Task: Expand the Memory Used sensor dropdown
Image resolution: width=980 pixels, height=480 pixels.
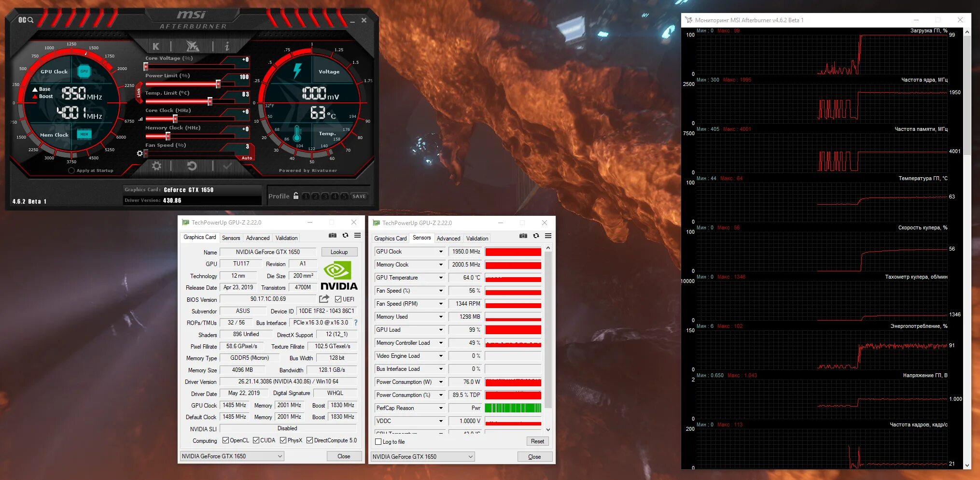Action: tap(441, 317)
